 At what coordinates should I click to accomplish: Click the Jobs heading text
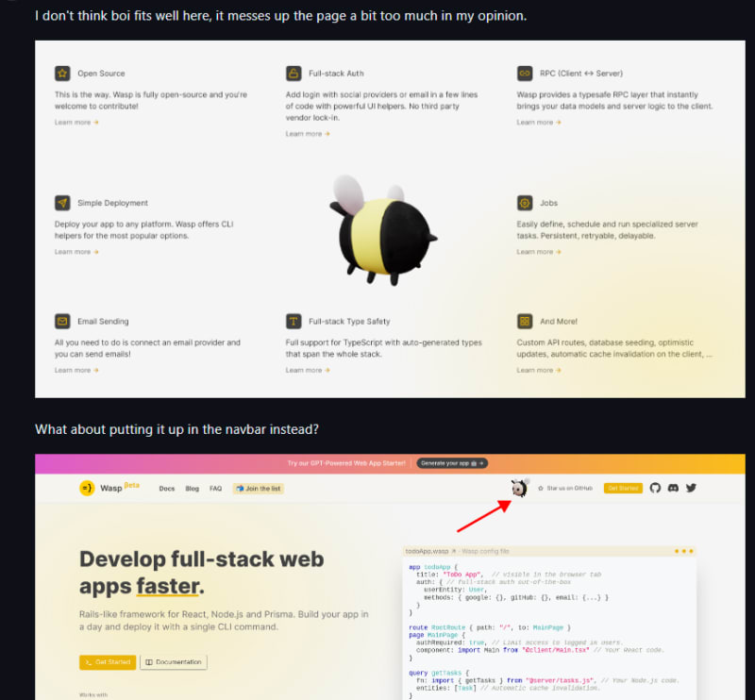pyautogui.click(x=549, y=203)
